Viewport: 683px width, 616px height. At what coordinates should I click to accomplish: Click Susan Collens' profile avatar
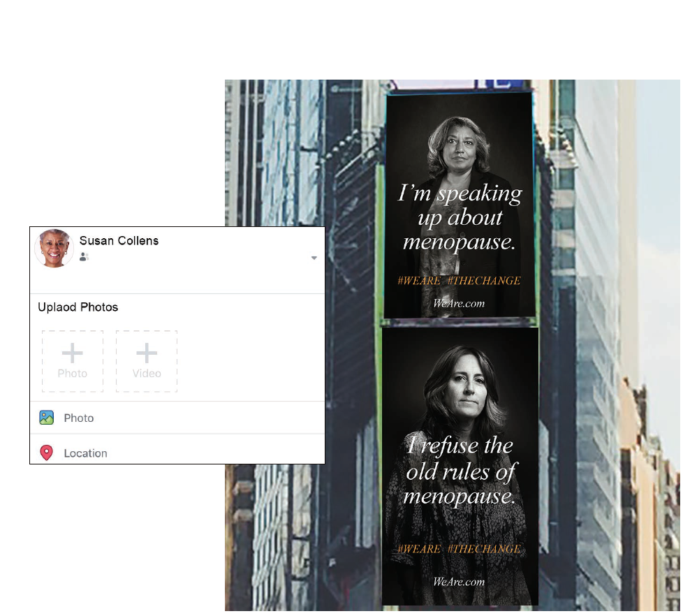[54, 249]
